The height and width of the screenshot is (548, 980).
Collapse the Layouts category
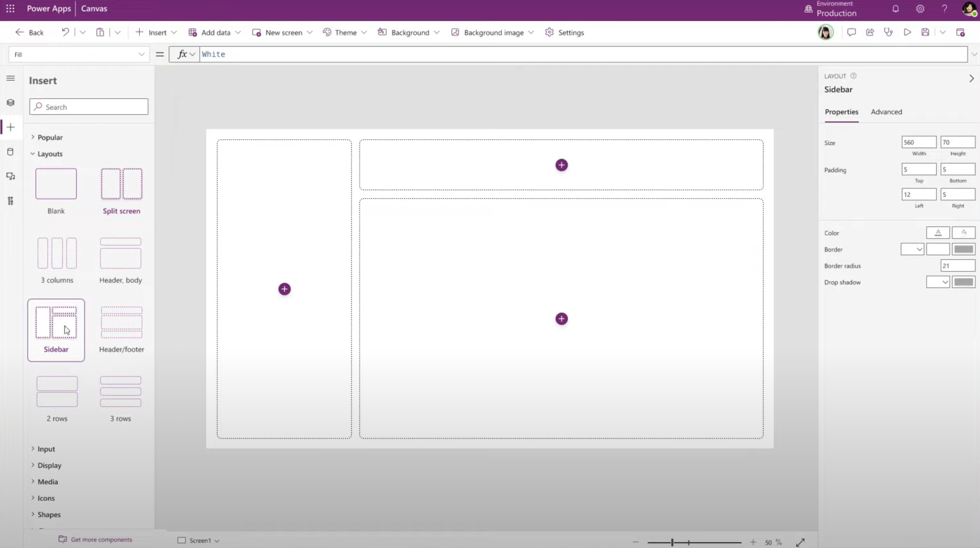pyautogui.click(x=50, y=154)
